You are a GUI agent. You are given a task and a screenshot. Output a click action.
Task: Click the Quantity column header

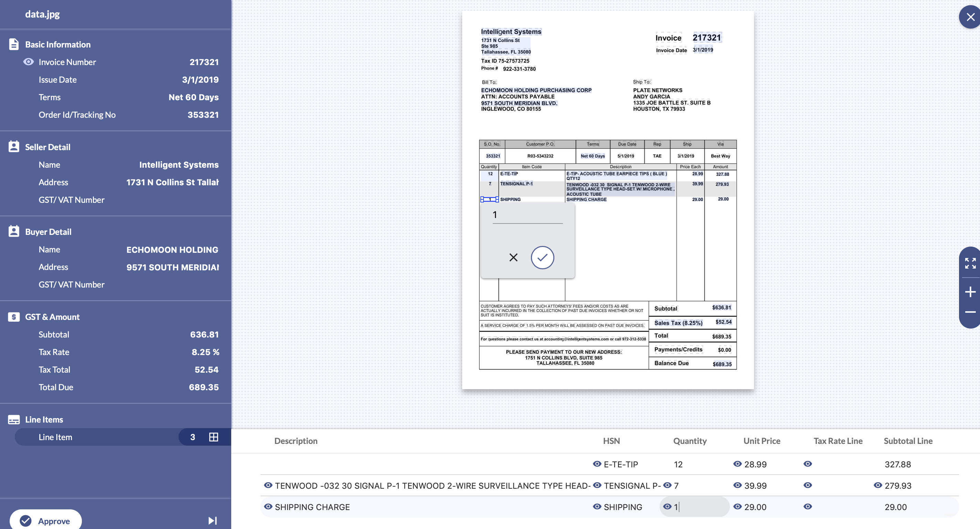[x=690, y=440]
